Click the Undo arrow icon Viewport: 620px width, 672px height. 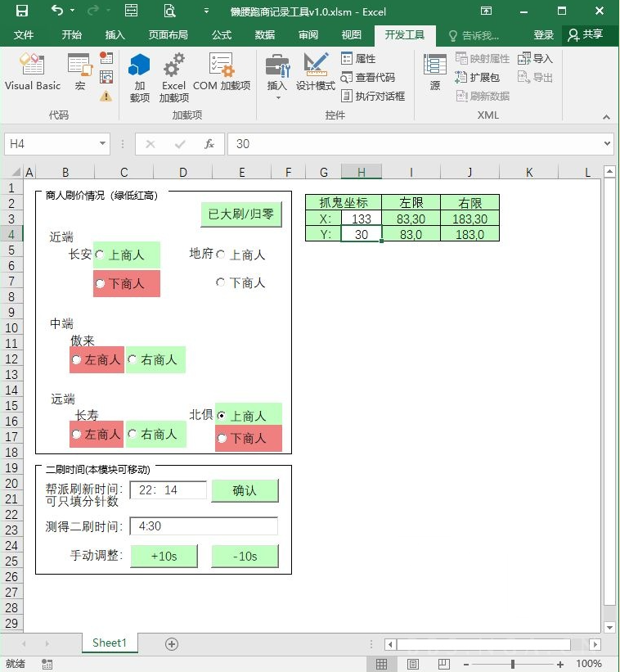[x=57, y=11]
